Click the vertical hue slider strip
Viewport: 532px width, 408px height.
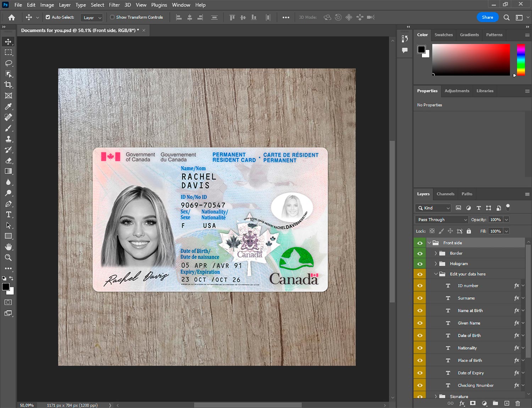tap(521, 59)
